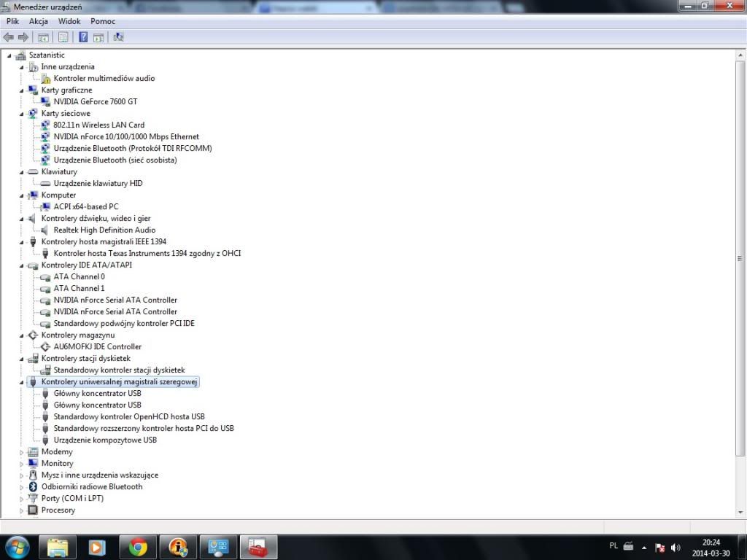Viewport: 747px width, 560px height.
Task: Click the Forward arrow toolbar icon
Action: 23,37
